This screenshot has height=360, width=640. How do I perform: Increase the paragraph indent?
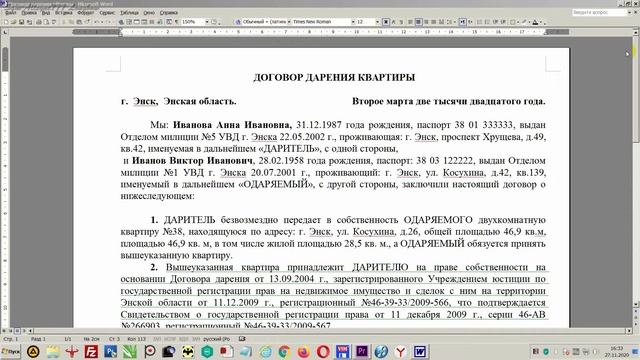pyautogui.click(x=502, y=22)
